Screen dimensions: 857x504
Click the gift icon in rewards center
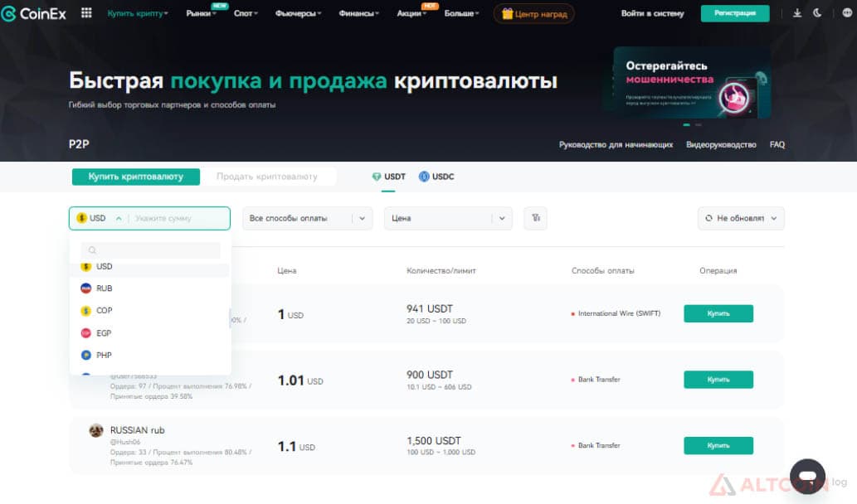point(507,13)
